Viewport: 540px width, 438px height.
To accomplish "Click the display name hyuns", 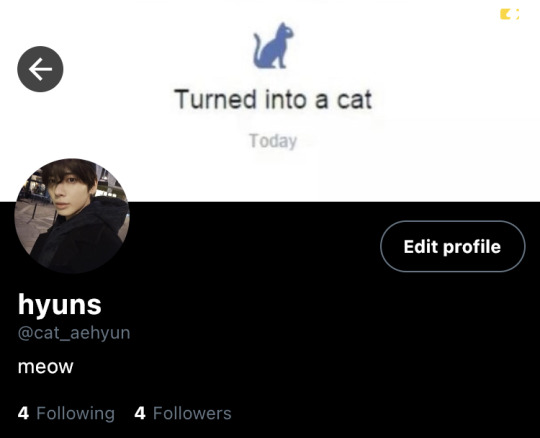I will (x=60, y=305).
